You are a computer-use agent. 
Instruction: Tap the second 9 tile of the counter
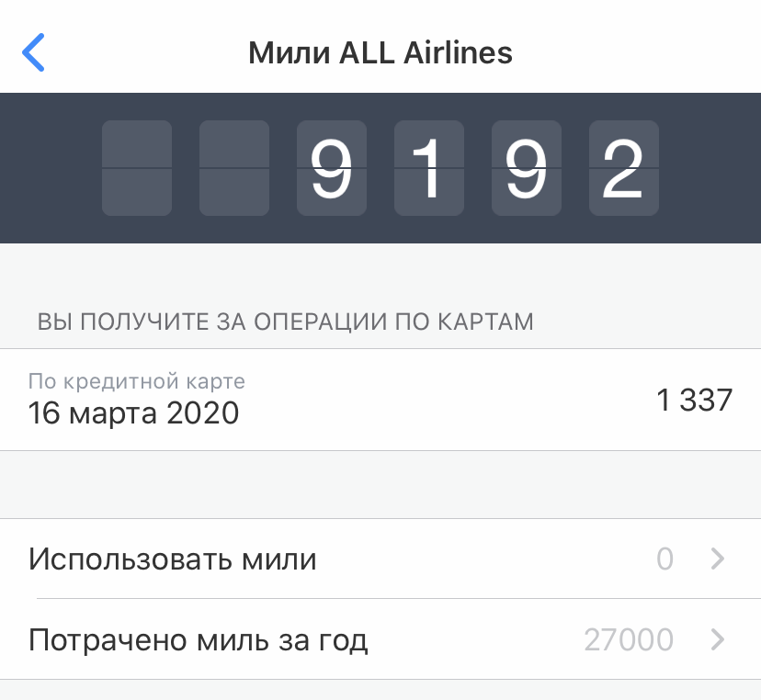(526, 167)
